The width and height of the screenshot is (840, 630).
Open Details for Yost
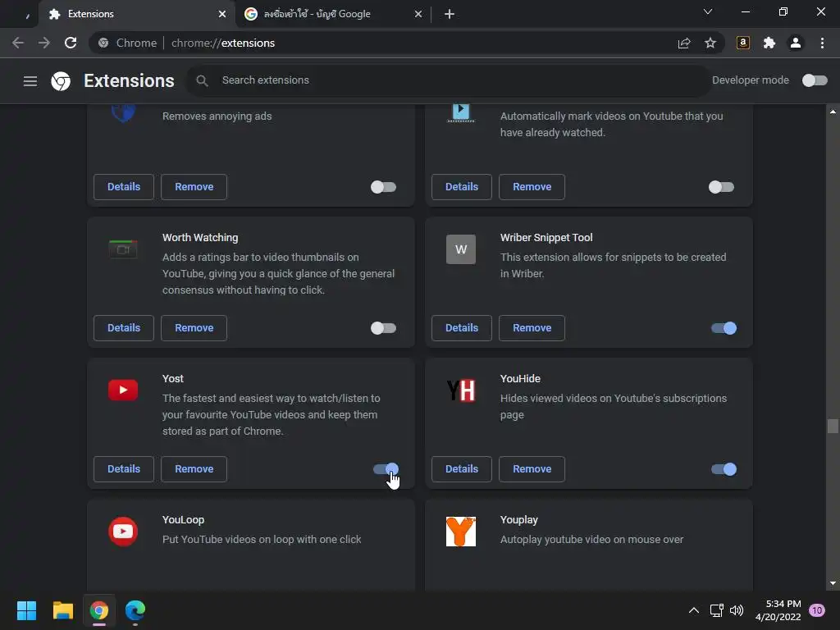tap(124, 469)
